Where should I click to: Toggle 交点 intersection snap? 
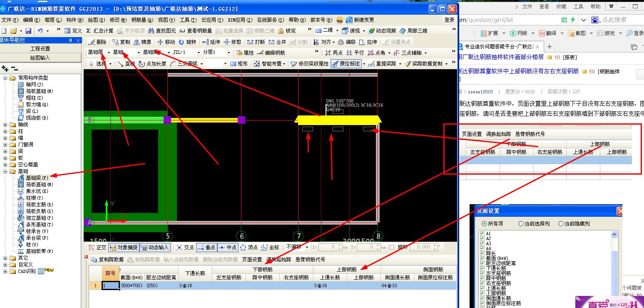186,248
